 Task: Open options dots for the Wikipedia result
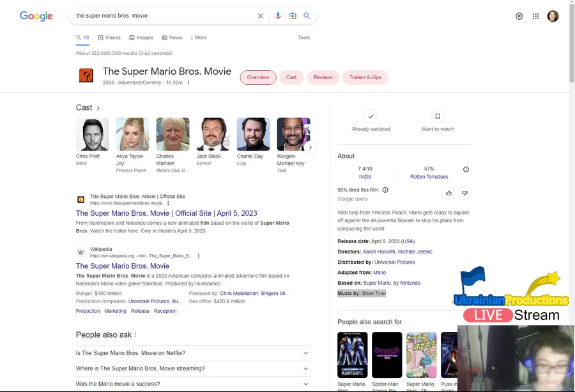[x=199, y=256]
